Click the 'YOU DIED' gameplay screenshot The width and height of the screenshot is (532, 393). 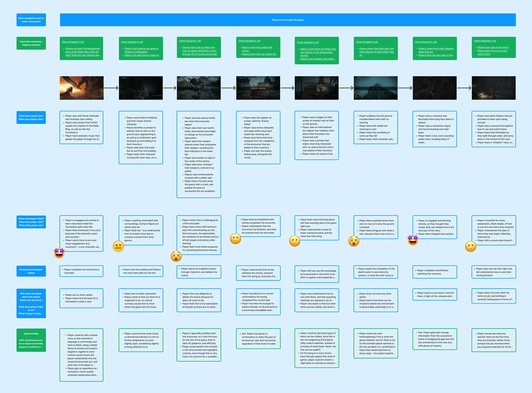click(x=376, y=88)
